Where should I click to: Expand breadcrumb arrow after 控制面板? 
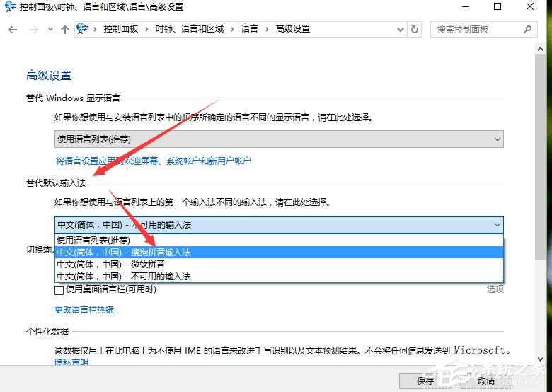(146, 30)
